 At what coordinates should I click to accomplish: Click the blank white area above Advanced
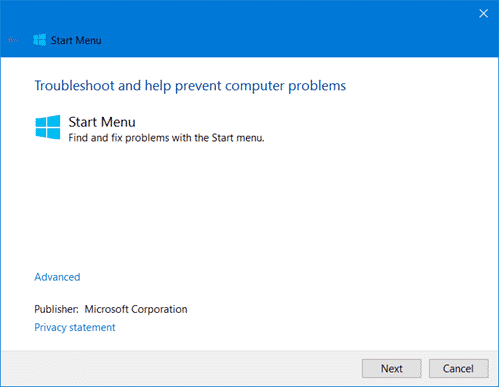[x=233, y=207]
